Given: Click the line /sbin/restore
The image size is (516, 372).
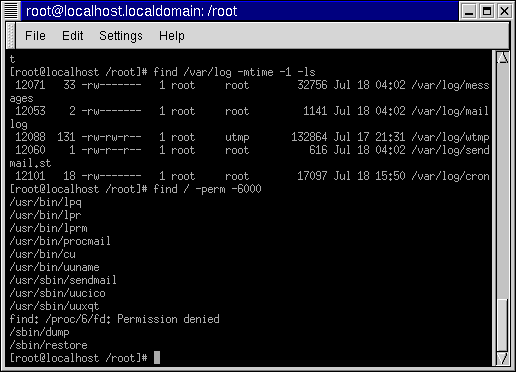Looking at the screenshot, I should pyautogui.click(x=48, y=345).
